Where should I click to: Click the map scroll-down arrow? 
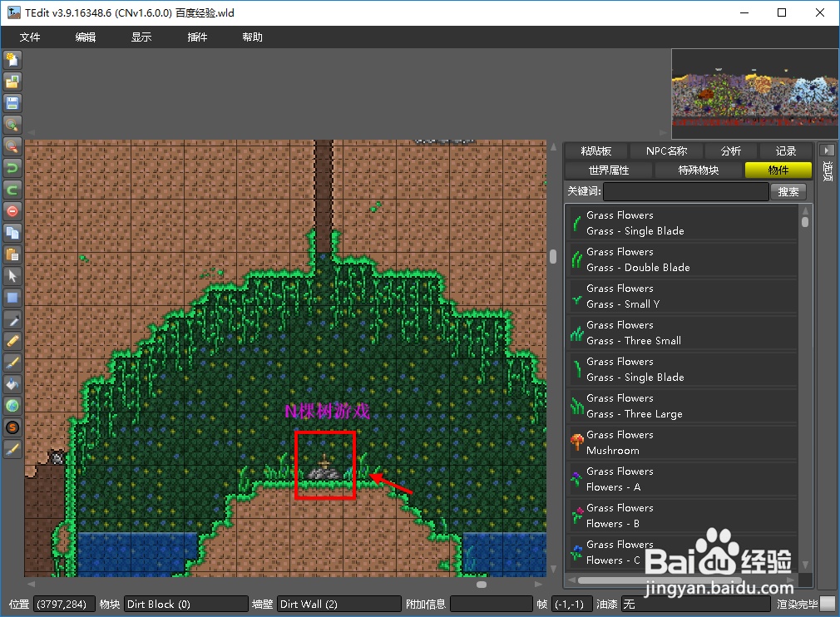pos(553,569)
